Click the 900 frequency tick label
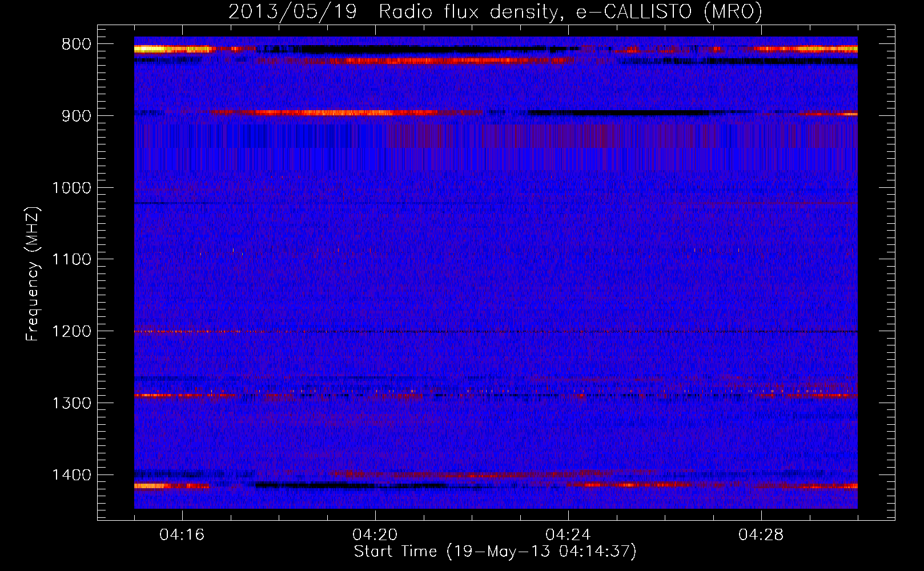This screenshot has width=924, height=571. click(x=77, y=116)
